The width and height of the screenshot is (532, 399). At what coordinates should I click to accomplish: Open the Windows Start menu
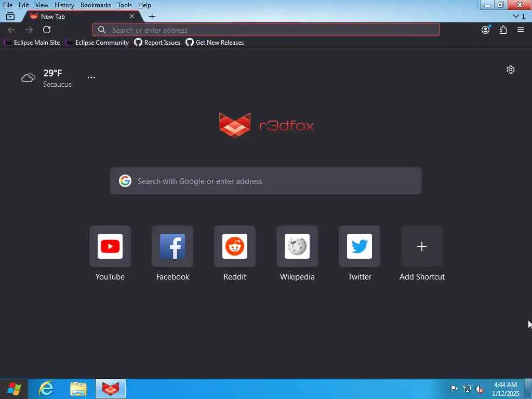pyautogui.click(x=14, y=389)
